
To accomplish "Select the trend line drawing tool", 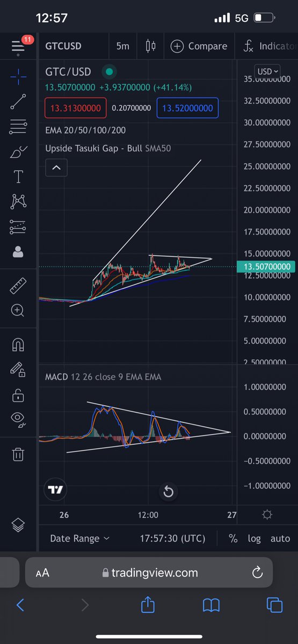I will pos(18,102).
